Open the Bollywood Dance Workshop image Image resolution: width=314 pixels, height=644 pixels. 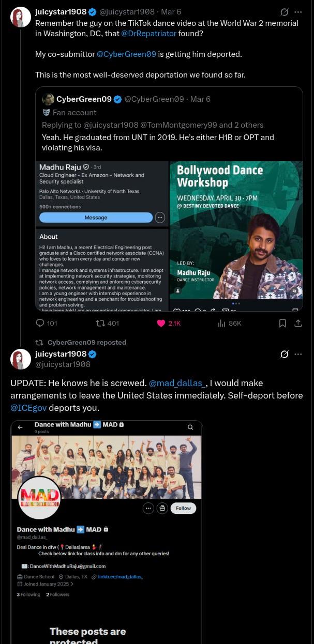point(236,236)
